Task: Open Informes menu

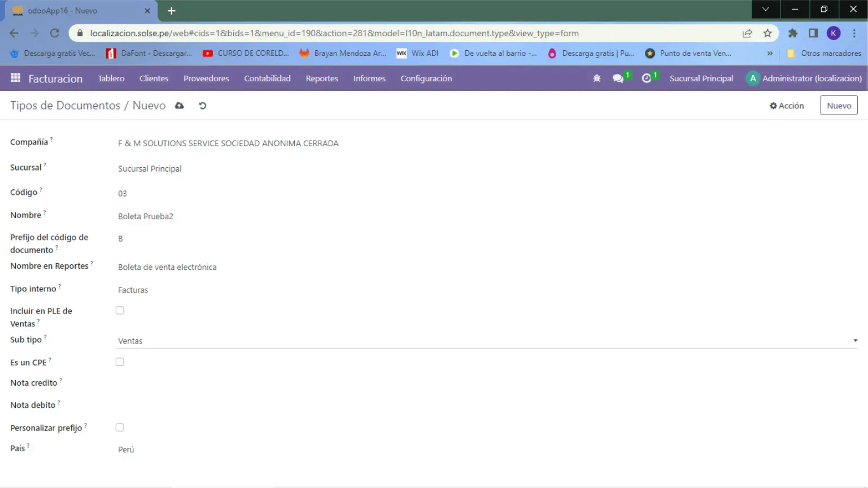Action: pyautogui.click(x=369, y=79)
